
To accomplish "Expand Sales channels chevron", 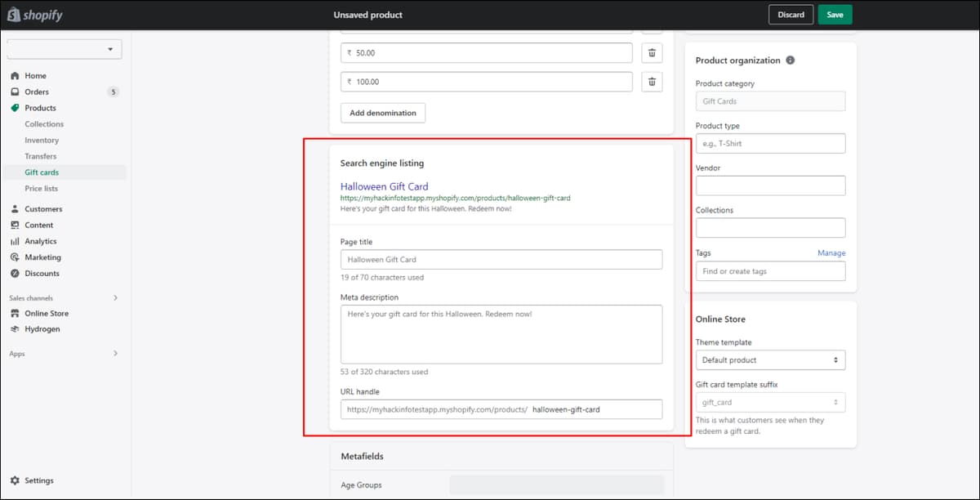I will [x=115, y=297].
